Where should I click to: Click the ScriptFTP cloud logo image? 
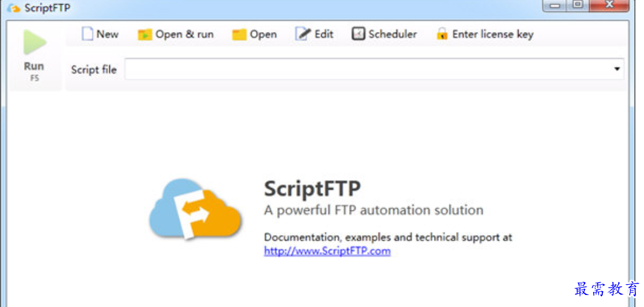[195, 209]
